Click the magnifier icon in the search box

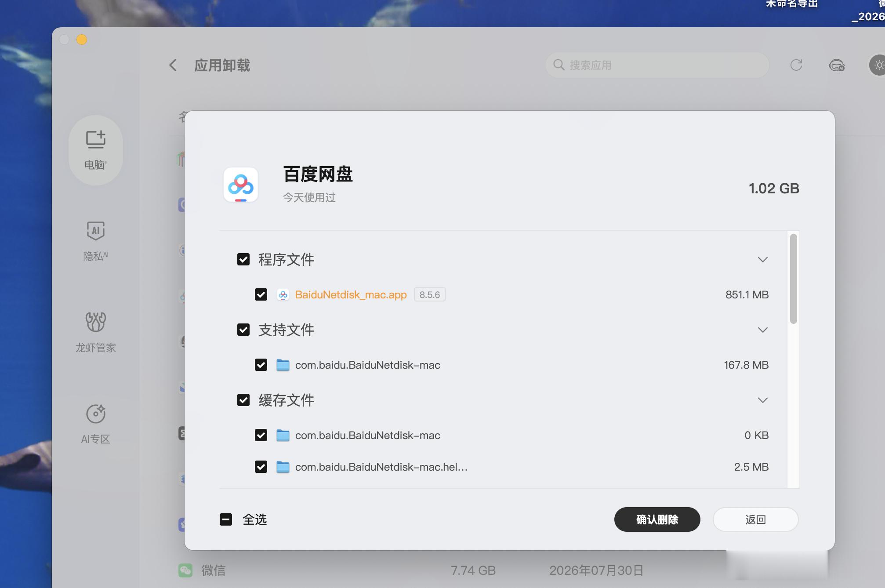559,65
